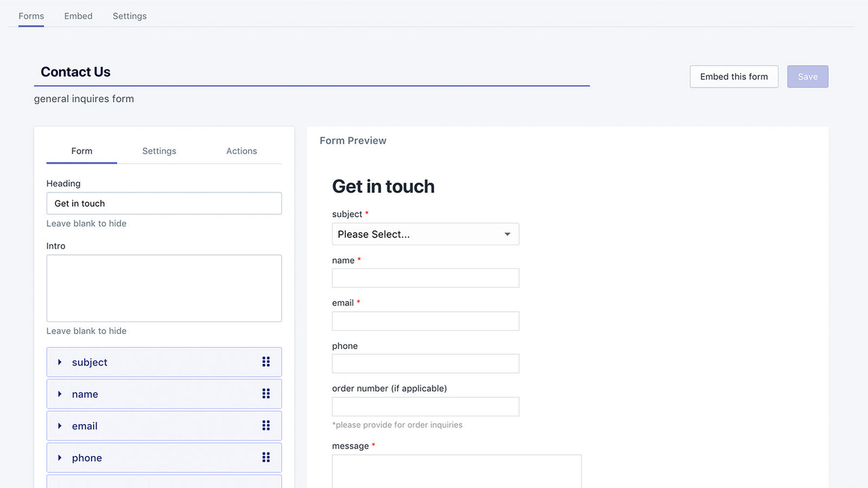
Task: Expand the email field settings
Action: 59,425
